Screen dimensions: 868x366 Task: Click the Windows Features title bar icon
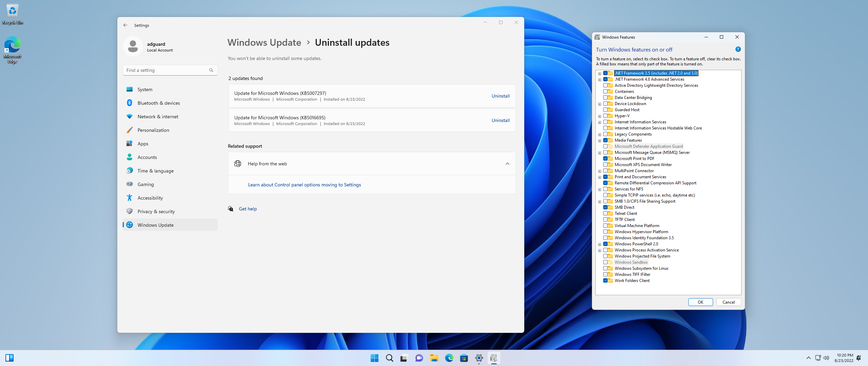point(597,37)
